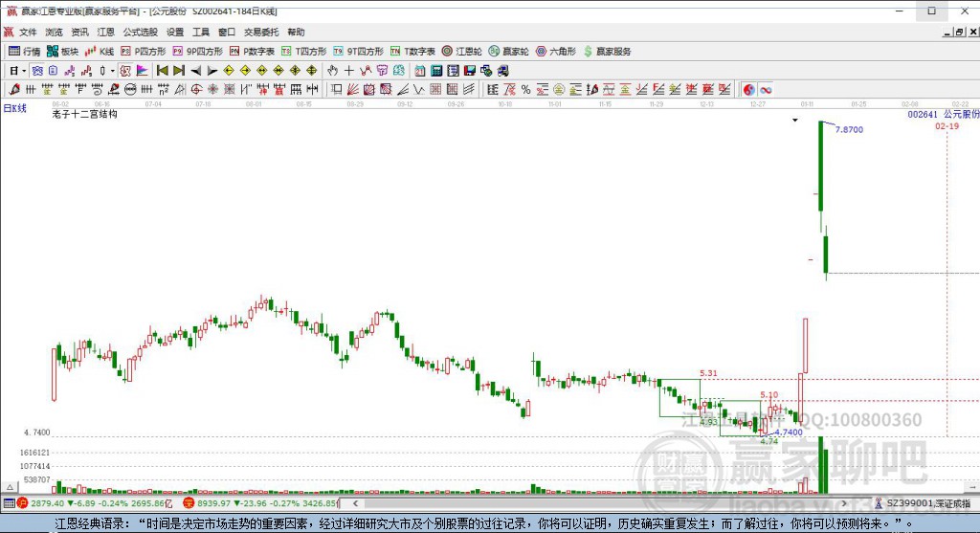Select the zigzag wave line tool
The image size is (980, 533).
419,90
